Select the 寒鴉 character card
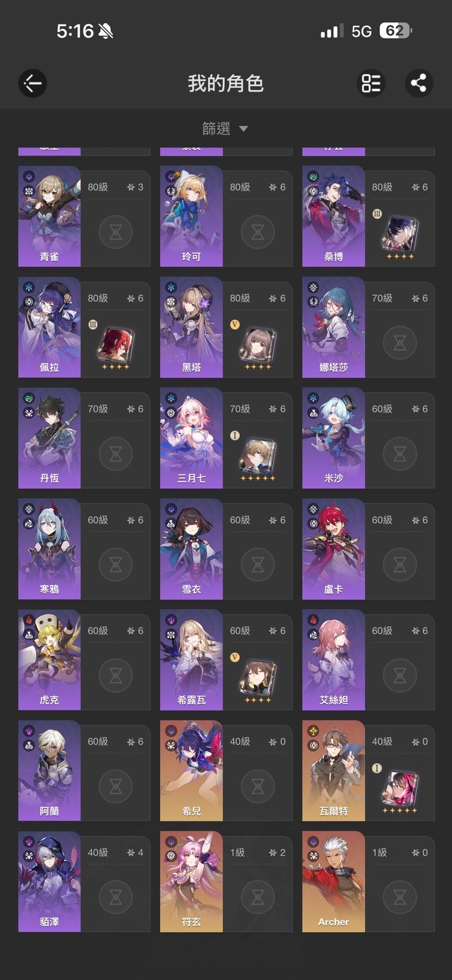452x980 pixels. point(84,549)
